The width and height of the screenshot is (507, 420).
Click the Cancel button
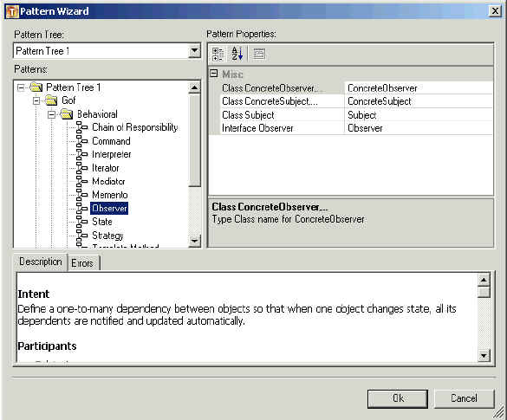[464, 398]
